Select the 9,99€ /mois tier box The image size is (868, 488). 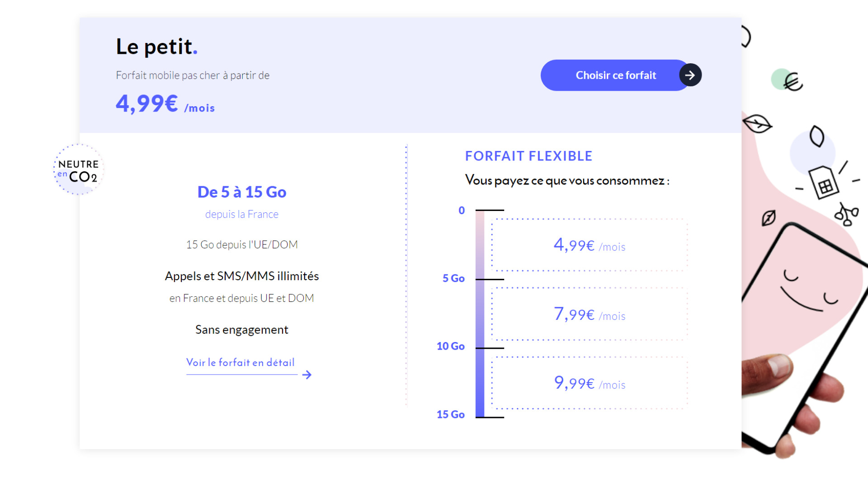[x=590, y=383]
